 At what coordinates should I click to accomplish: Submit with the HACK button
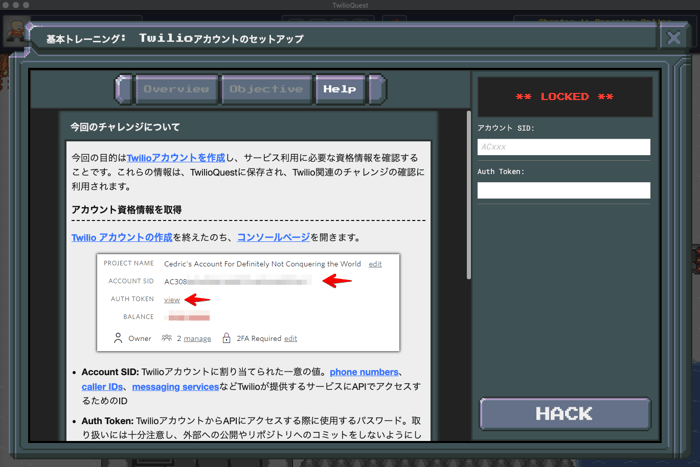[565, 414]
